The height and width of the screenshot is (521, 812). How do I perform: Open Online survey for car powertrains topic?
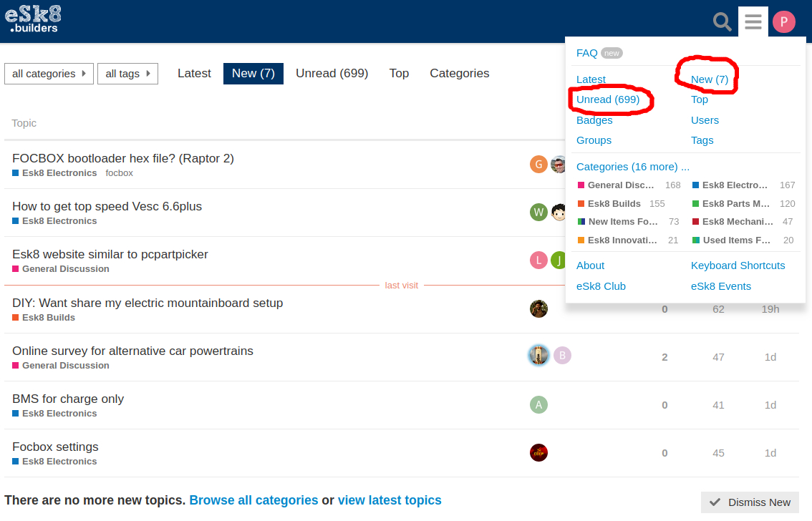[132, 351]
